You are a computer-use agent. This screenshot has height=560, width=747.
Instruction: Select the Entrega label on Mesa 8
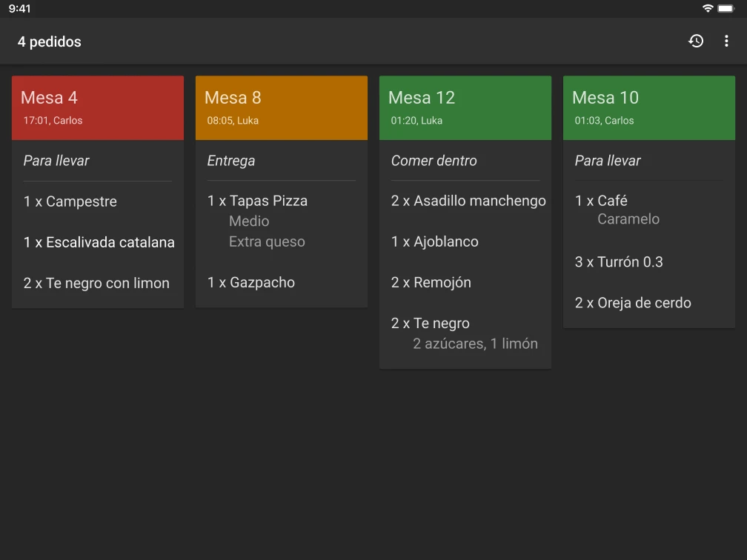point(231,161)
